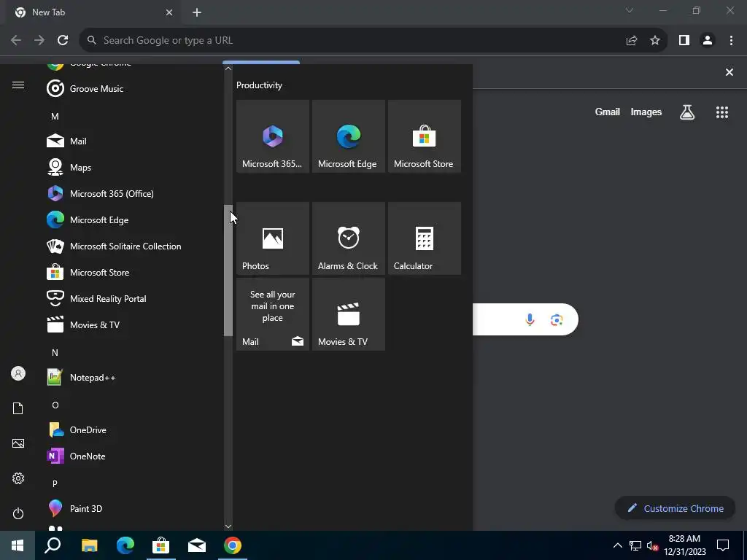Open the Images link

coord(646,112)
